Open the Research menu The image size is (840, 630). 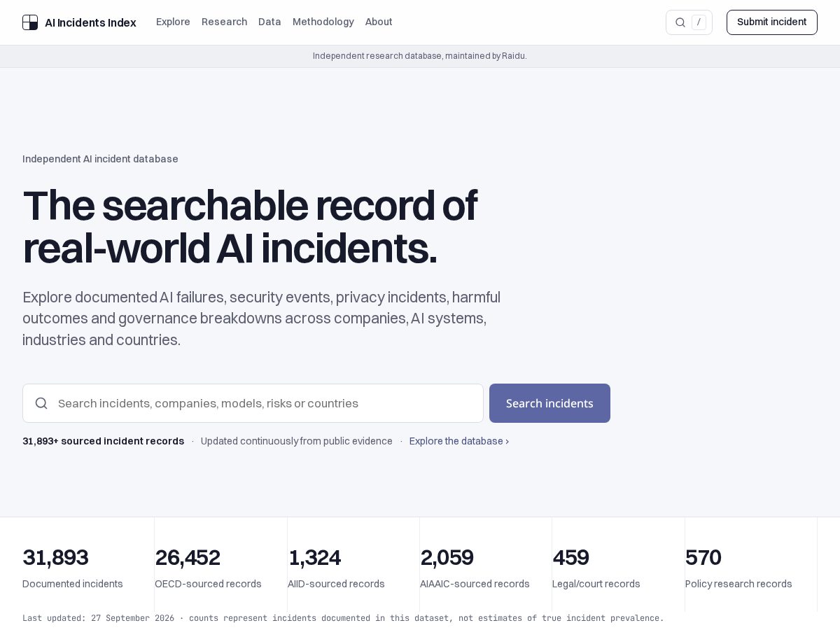click(224, 22)
